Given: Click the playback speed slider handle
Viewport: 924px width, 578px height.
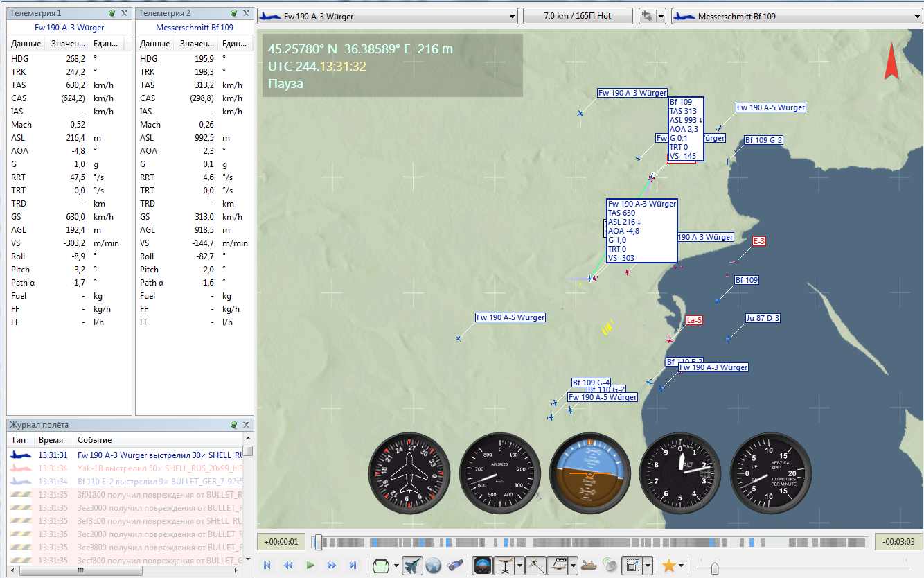Looking at the screenshot, I should click(714, 568).
